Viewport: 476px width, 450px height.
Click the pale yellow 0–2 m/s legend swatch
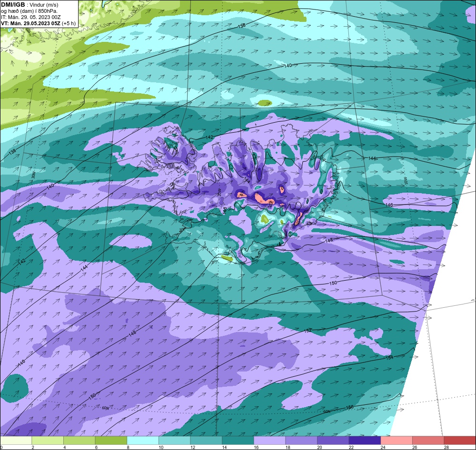pyautogui.click(x=16, y=440)
